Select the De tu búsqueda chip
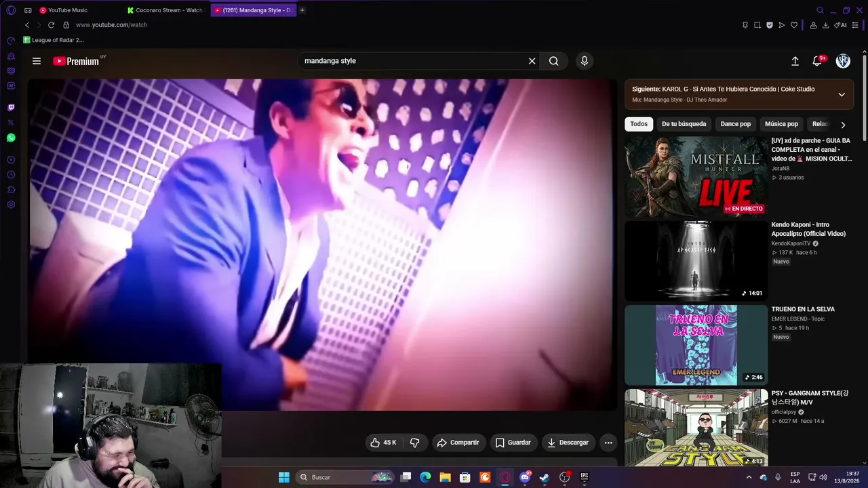This screenshot has width=868, height=488. [684, 124]
